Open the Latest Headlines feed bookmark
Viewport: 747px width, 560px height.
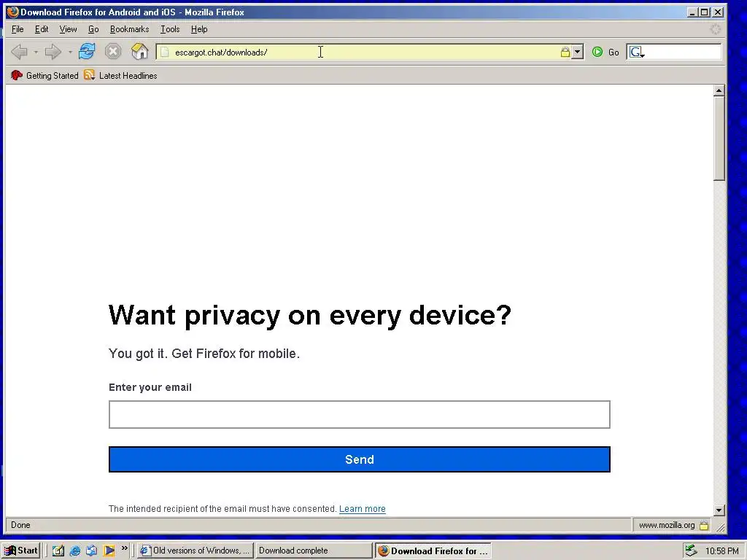[x=120, y=75]
